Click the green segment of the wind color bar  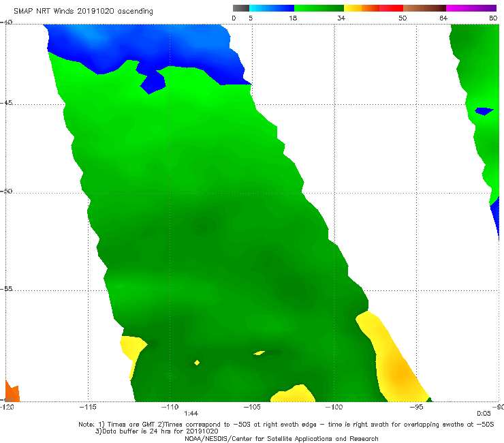(319, 8)
